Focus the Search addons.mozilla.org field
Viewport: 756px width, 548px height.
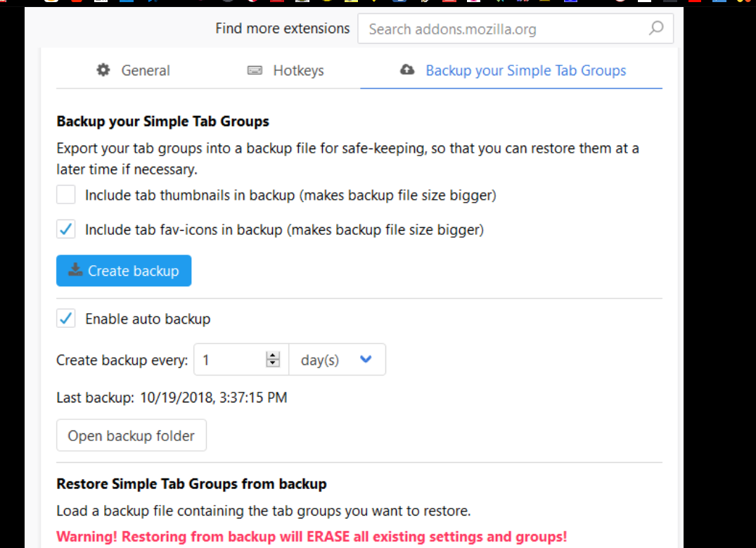[503, 29]
